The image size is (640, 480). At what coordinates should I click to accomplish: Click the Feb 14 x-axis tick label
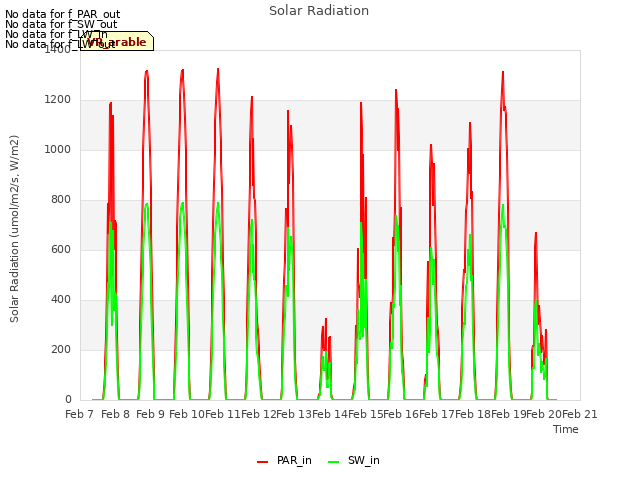(330, 414)
